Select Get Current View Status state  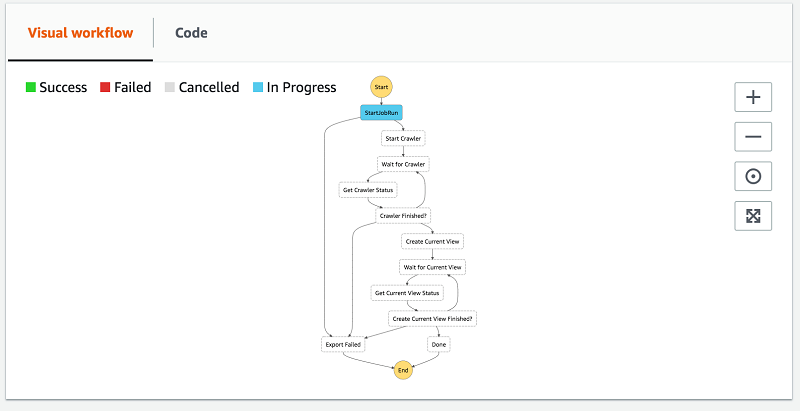(406, 293)
